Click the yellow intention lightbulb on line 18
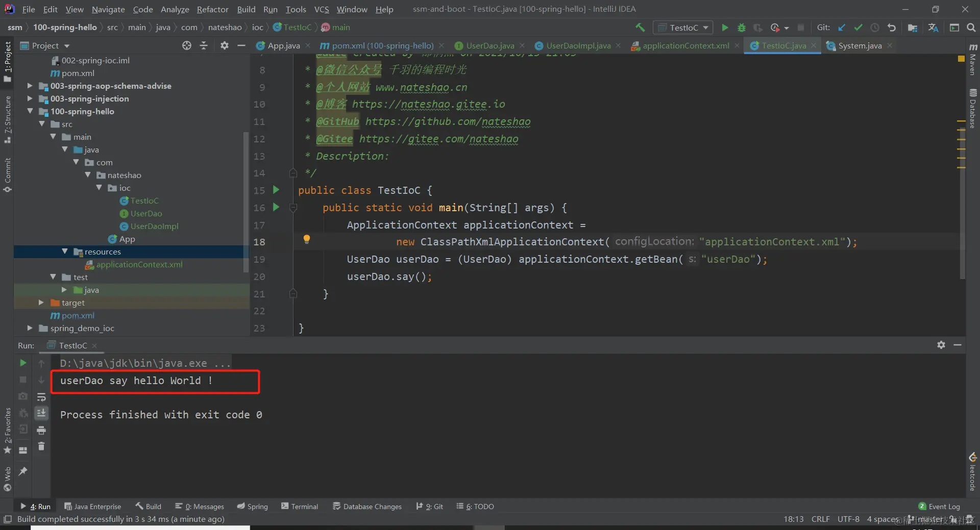 307,239
